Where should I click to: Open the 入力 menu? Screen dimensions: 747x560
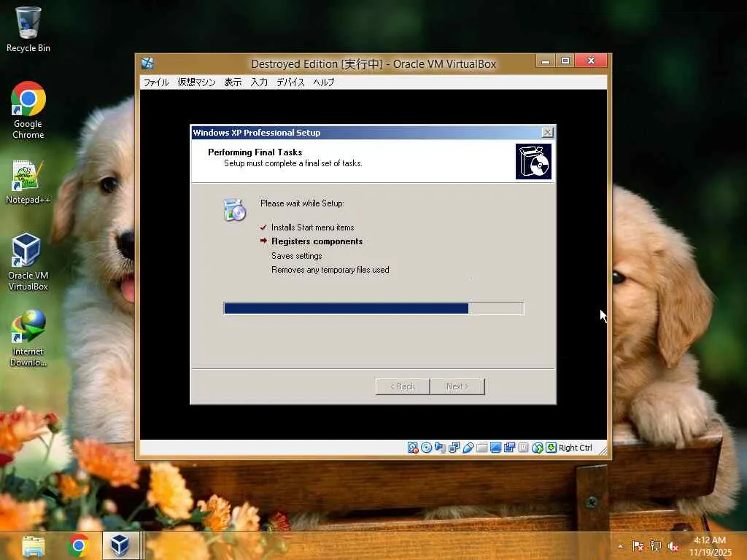tap(259, 82)
